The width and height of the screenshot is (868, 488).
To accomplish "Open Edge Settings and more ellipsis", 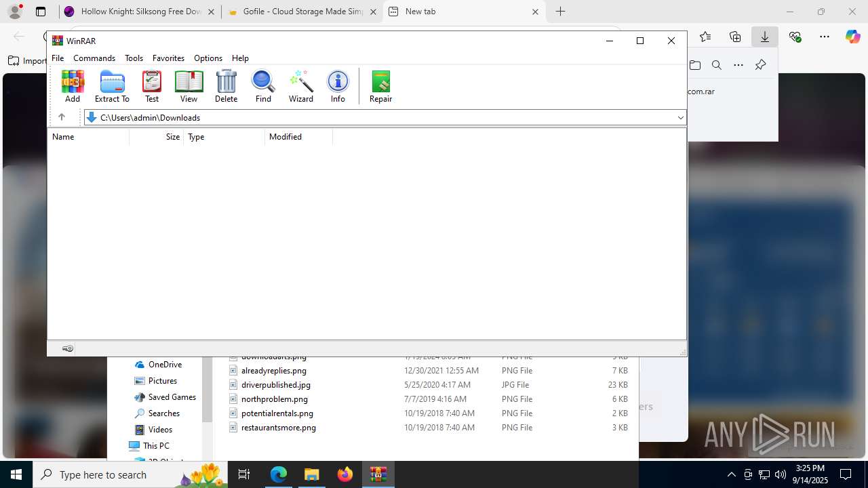I will pos(825,37).
